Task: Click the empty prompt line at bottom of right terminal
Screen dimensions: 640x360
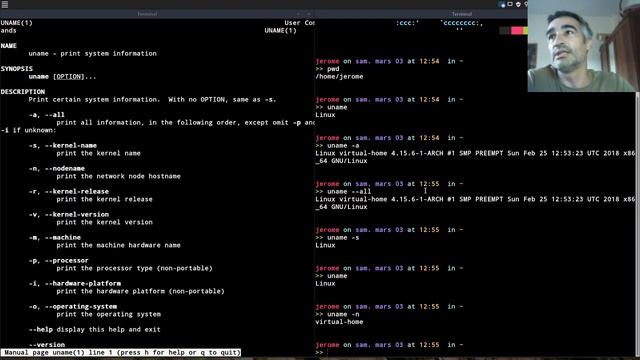Action: click(x=475, y=352)
